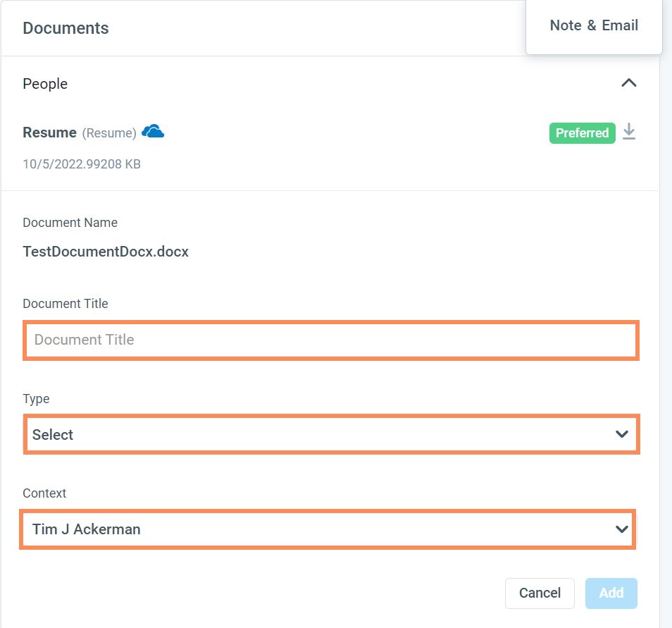Image resolution: width=672 pixels, height=628 pixels.
Task: Open the Note & Email tab
Action: click(594, 26)
